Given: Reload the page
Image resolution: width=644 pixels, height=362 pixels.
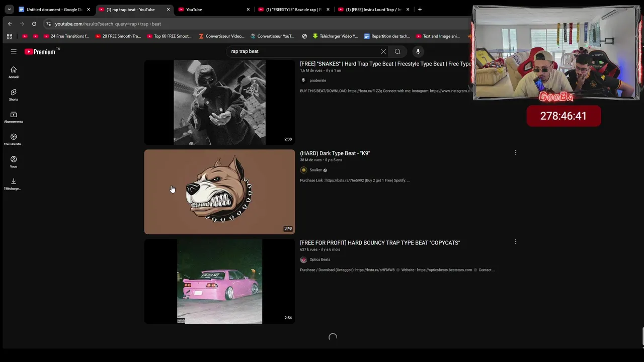Looking at the screenshot, I should tap(34, 24).
